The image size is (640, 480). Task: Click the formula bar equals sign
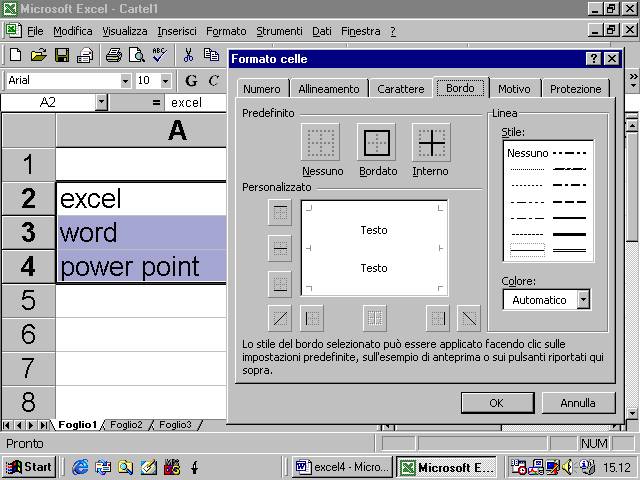[156, 102]
